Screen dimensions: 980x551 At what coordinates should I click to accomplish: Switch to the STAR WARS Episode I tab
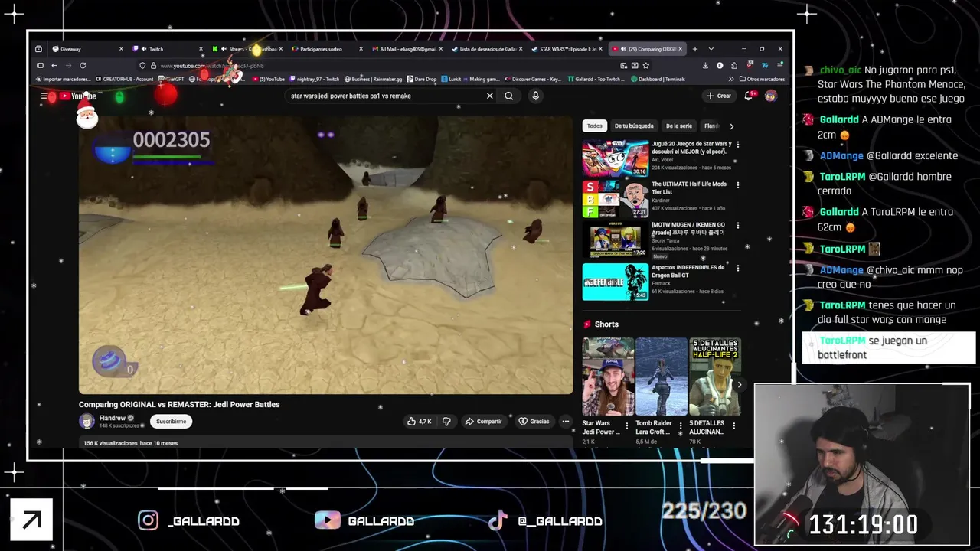[567, 49]
